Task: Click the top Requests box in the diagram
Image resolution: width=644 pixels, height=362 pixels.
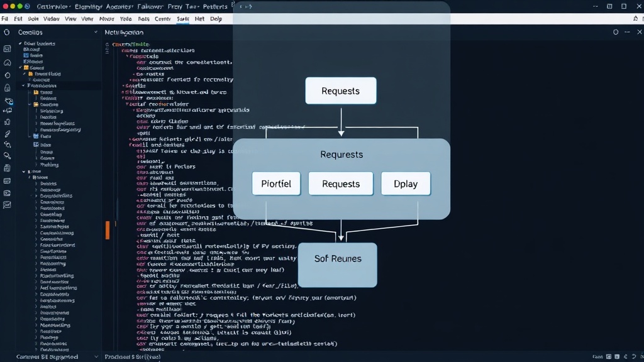Action: click(340, 90)
